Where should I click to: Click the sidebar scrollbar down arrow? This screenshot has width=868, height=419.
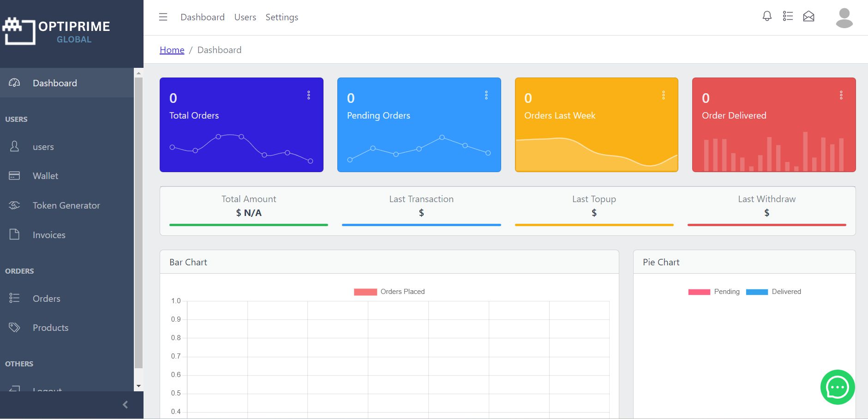(x=138, y=386)
